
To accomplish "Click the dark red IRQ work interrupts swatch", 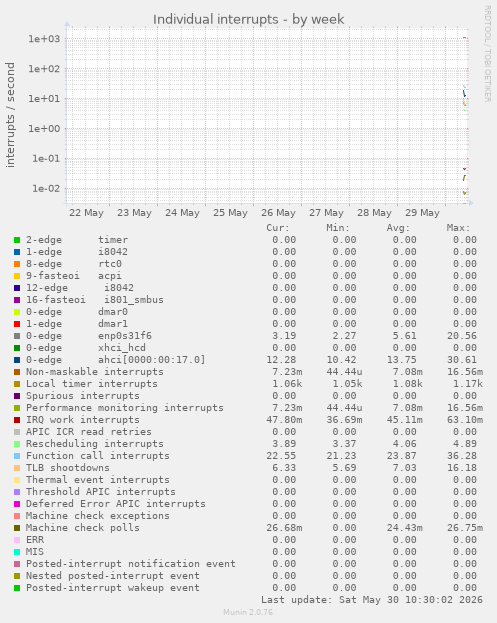I will point(17,420).
